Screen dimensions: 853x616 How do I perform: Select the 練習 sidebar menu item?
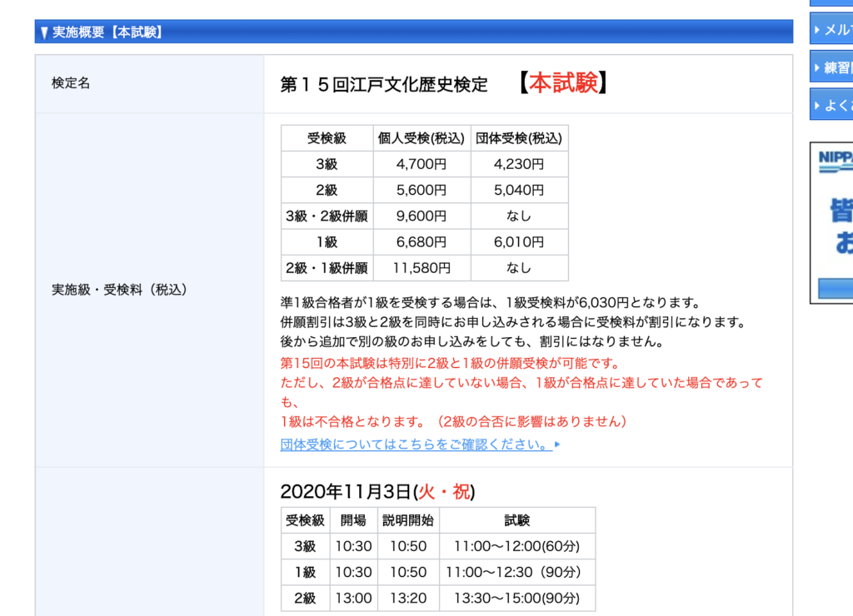point(833,67)
